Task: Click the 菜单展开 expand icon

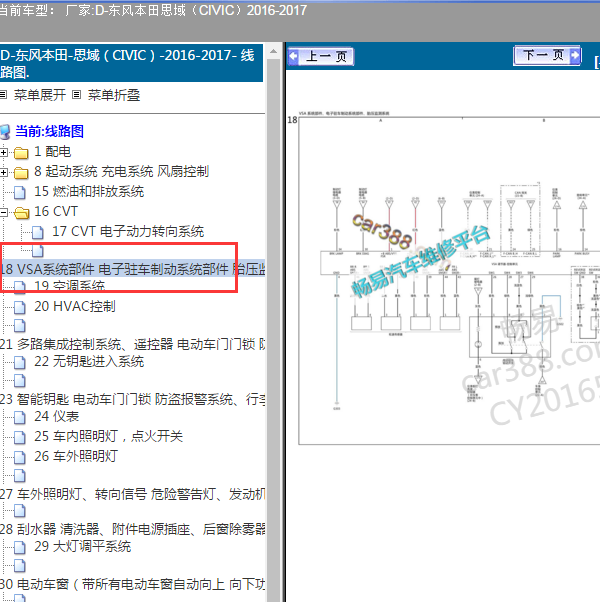Action: tap(3, 94)
